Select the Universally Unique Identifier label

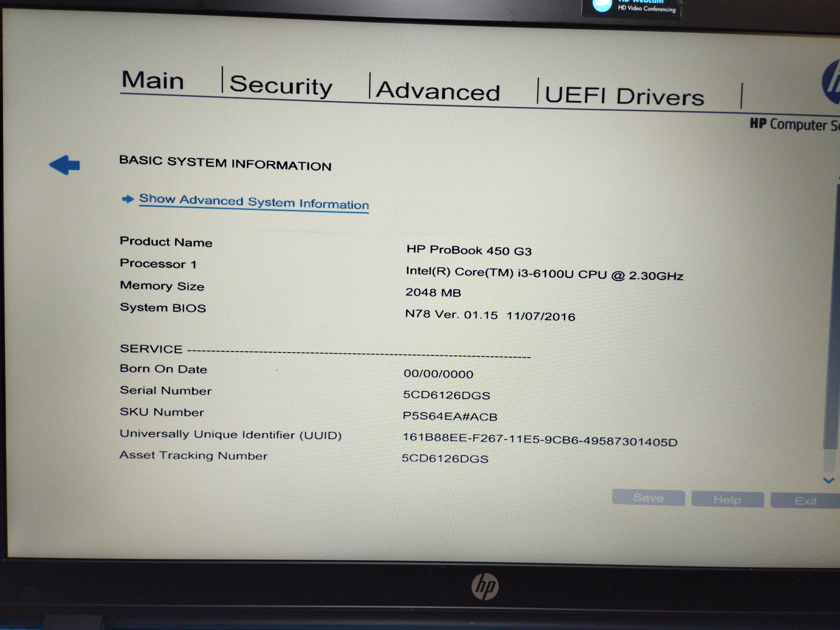[231, 434]
